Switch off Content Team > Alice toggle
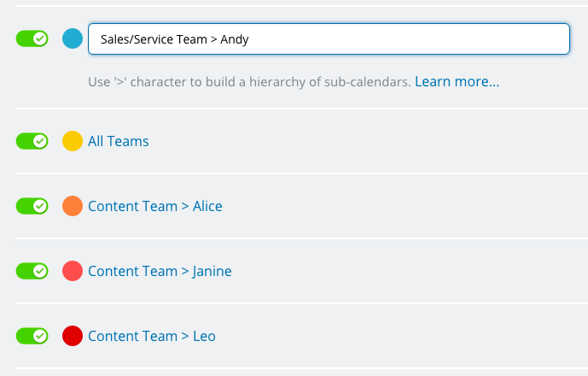The image size is (588, 376). point(32,206)
